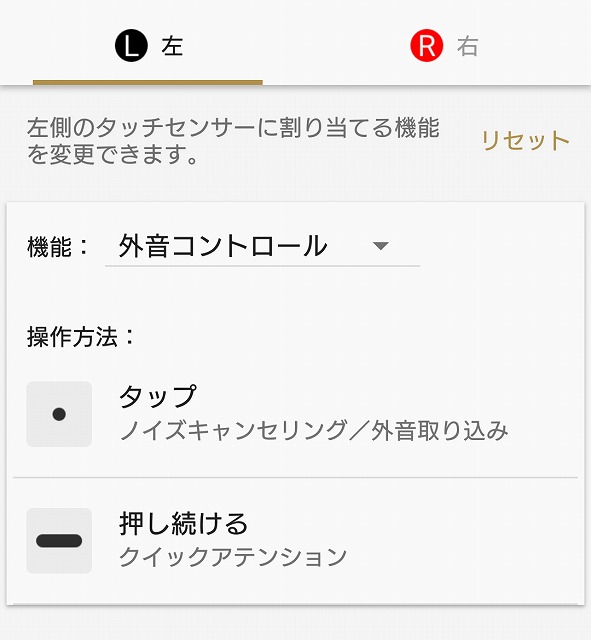Viewport: 591px width, 640px height.
Task: Switch to the 左 (left) tab
Action: click(x=148, y=43)
